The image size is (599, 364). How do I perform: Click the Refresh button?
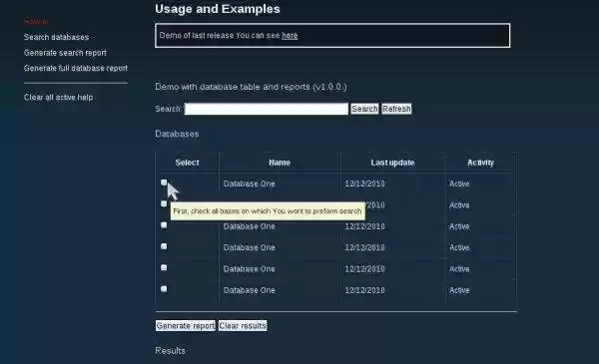396,109
